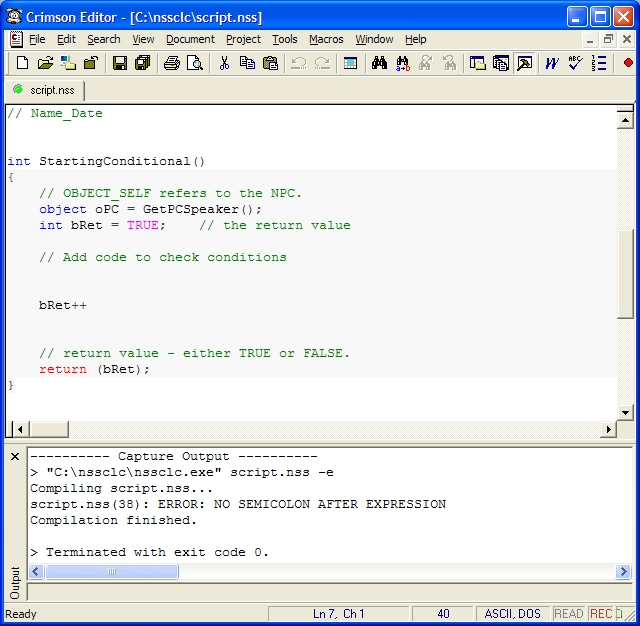640x626 pixels.
Task: Click the New Document toolbar icon
Action: click(22, 63)
